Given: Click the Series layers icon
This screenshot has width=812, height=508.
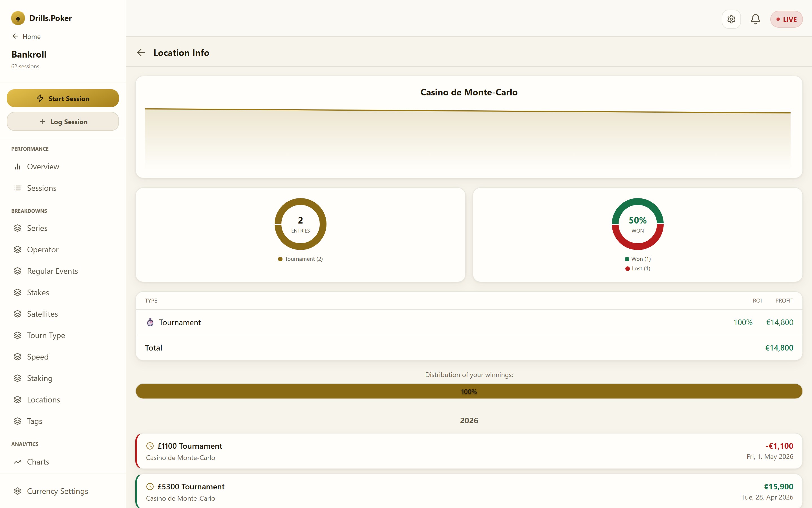Looking at the screenshot, I should [x=17, y=228].
